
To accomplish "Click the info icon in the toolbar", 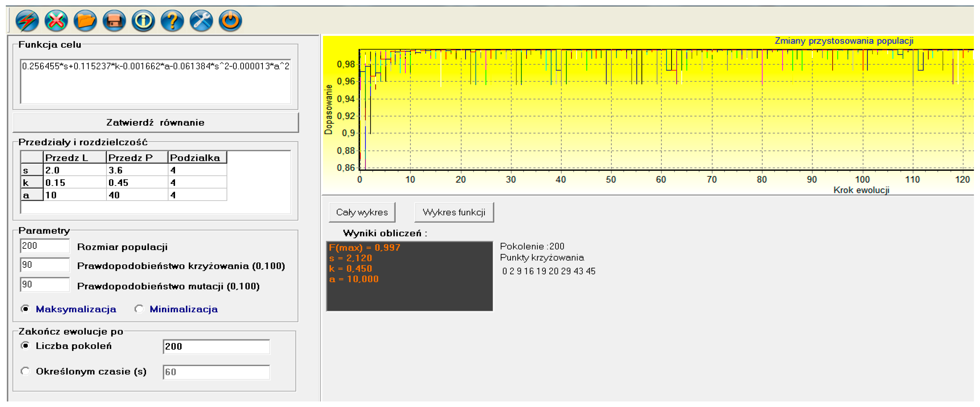I will 143,20.
